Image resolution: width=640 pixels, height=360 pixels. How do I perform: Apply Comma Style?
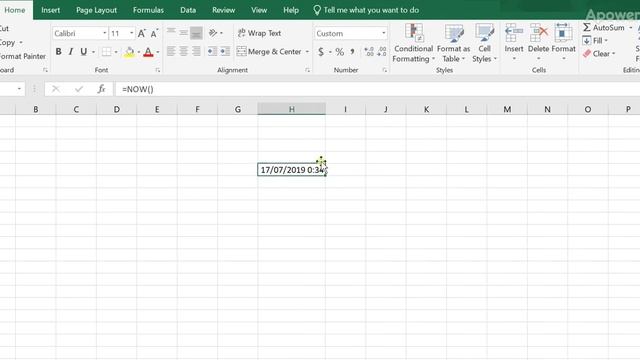point(352,52)
